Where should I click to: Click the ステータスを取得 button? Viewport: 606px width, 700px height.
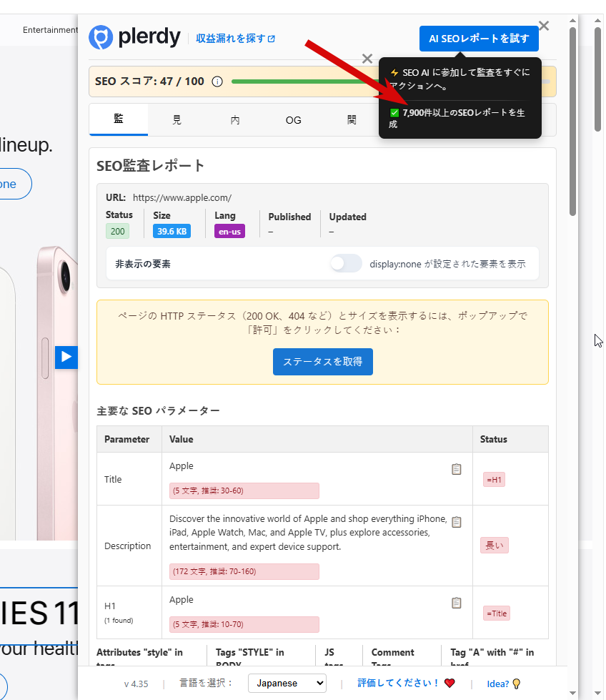(x=322, y=362)
